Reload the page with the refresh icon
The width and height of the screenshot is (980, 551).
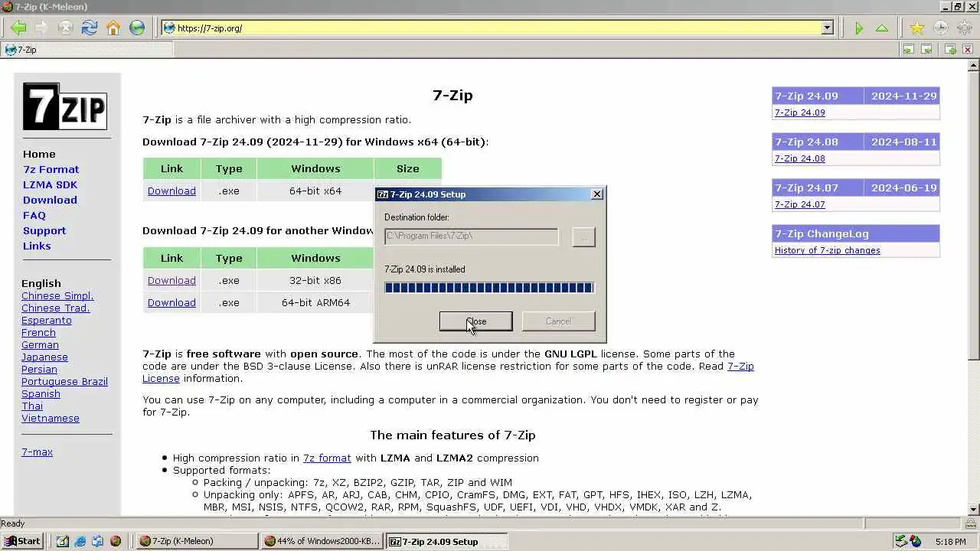(90, 28)
